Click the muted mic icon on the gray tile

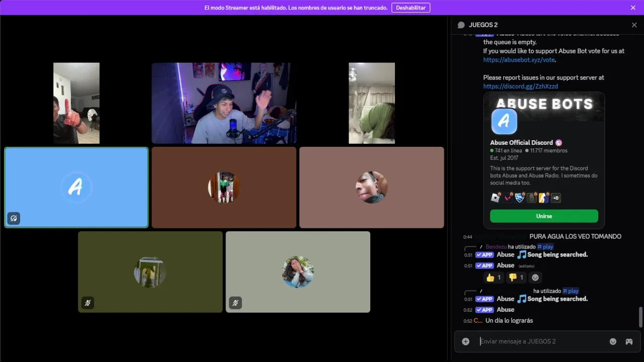point(235,303)
